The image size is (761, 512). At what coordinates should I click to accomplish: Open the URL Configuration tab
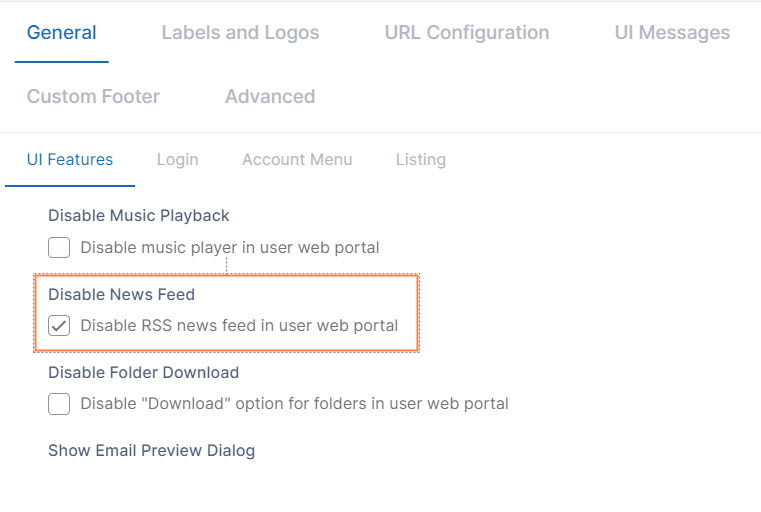click(x=467, y=33)
